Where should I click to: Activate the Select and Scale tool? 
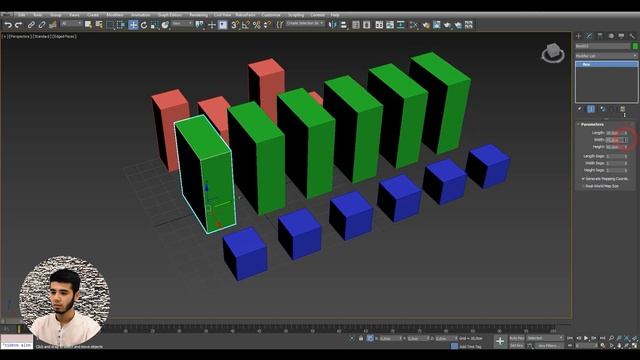[155, 25]
